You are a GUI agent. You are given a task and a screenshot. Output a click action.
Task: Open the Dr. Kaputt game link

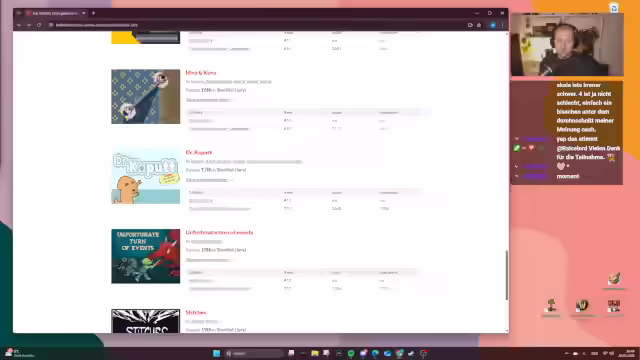click(x=199, y=152)
